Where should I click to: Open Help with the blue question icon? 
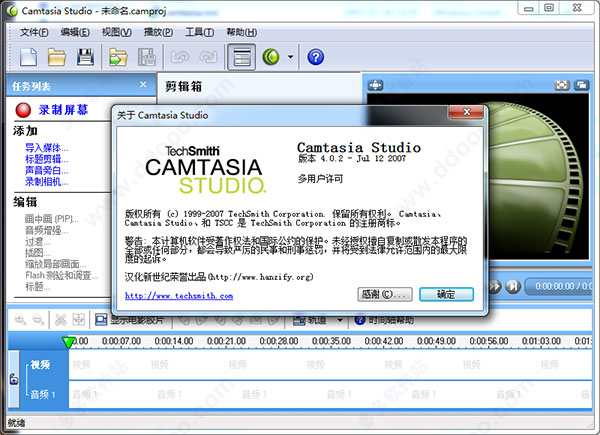coord(316,57)
